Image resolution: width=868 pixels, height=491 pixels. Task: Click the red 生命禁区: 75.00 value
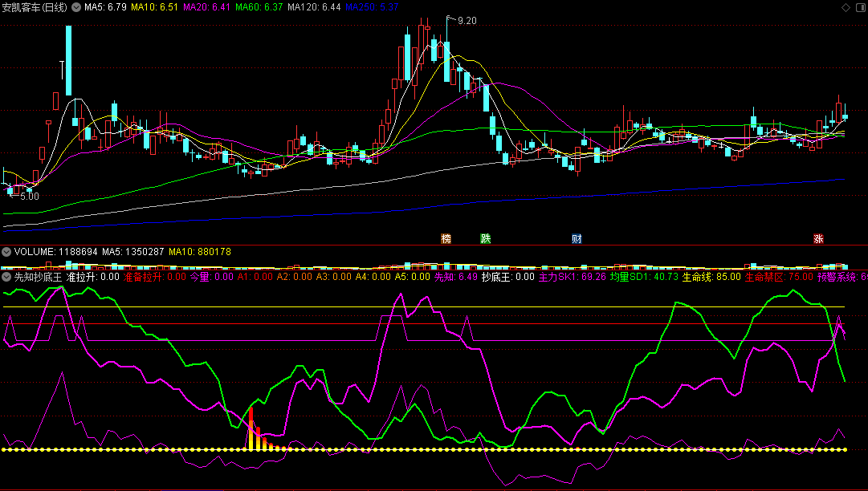click(780, 277)
